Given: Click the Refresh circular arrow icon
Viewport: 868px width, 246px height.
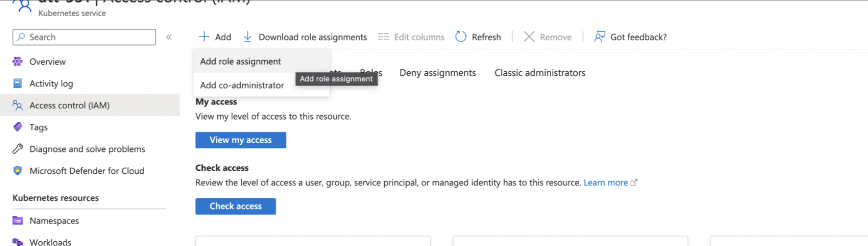Looking at the screenshot, I should tap(461, 37).
